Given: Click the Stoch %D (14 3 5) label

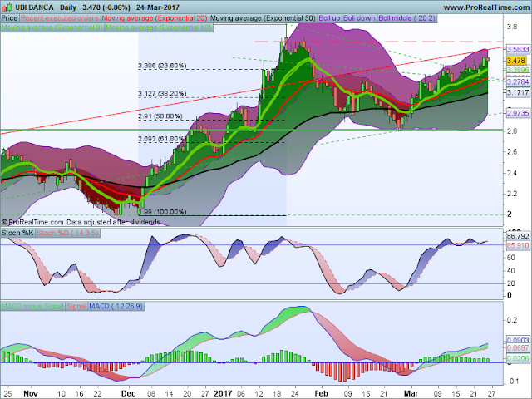Looking at the screenshot, I should coord(68,233).
